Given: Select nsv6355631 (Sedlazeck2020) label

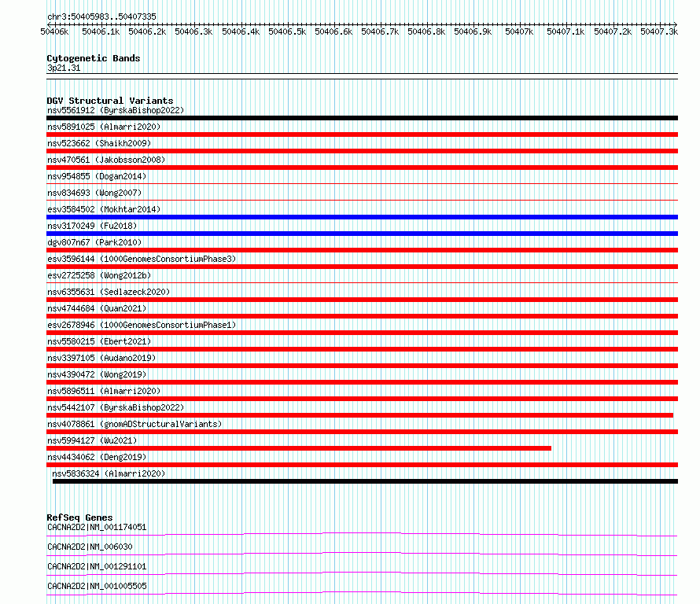Looking at the screenshot, I should click(x=109, y=292).
